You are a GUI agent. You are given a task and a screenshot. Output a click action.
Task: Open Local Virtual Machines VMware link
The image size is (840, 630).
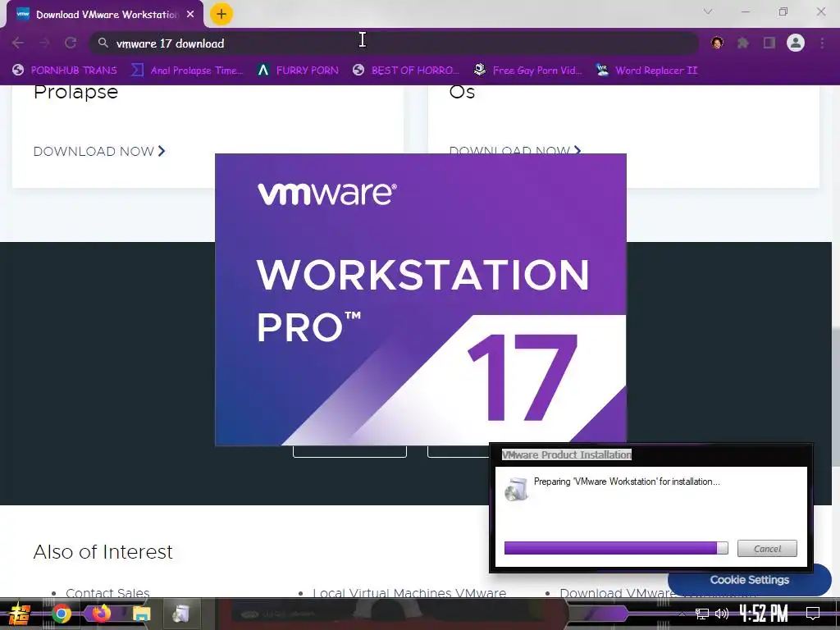point(409,593)
